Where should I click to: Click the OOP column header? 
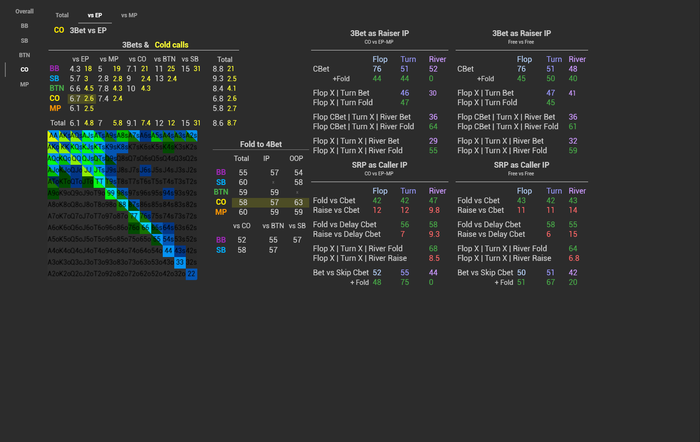296,158
